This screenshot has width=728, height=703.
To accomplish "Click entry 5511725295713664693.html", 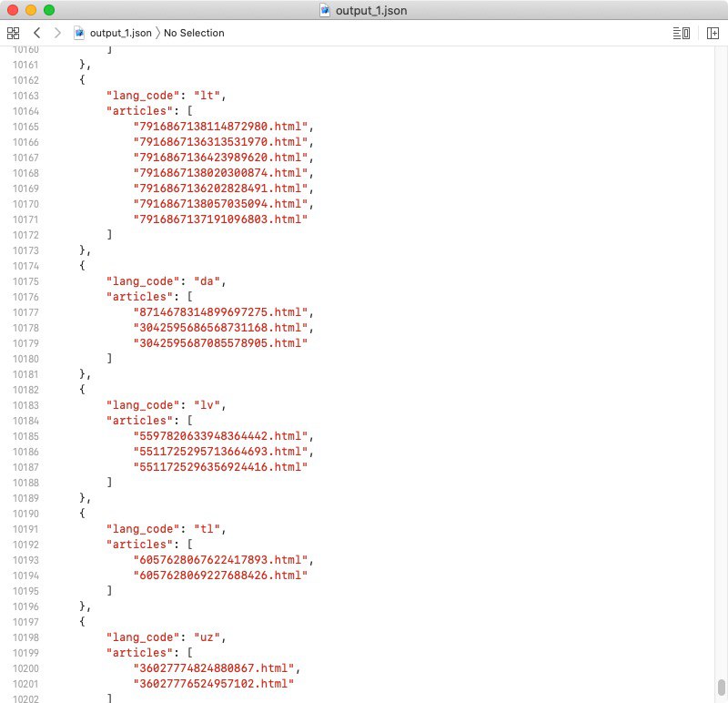I will pyautogui.click(x=220, y=452).
